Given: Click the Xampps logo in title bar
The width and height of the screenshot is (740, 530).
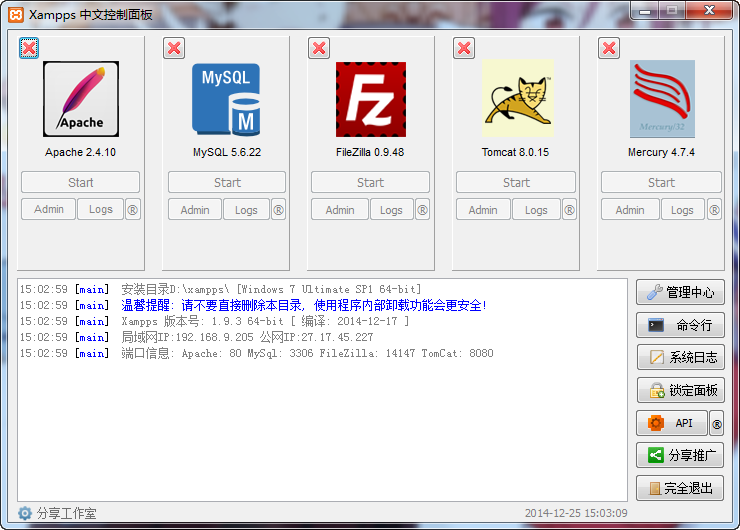Looking at the screenshot, I should (x=16, y=15).
